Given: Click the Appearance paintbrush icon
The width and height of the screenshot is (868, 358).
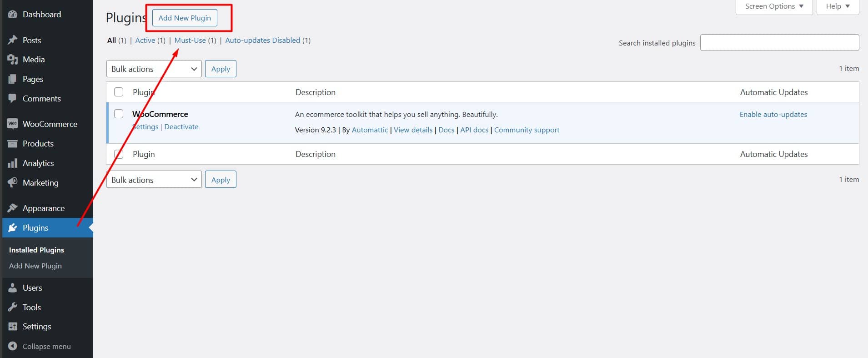Looking at the screenshot, I should 13,208.
